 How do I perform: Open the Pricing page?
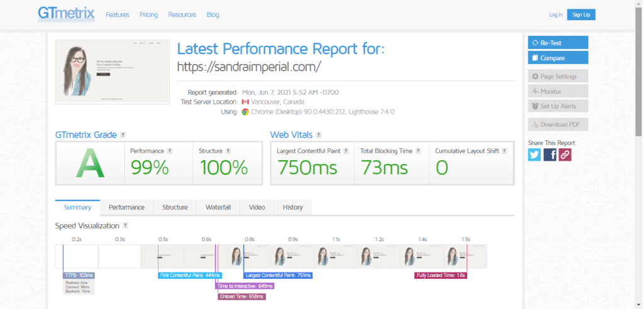coord(148,15)
